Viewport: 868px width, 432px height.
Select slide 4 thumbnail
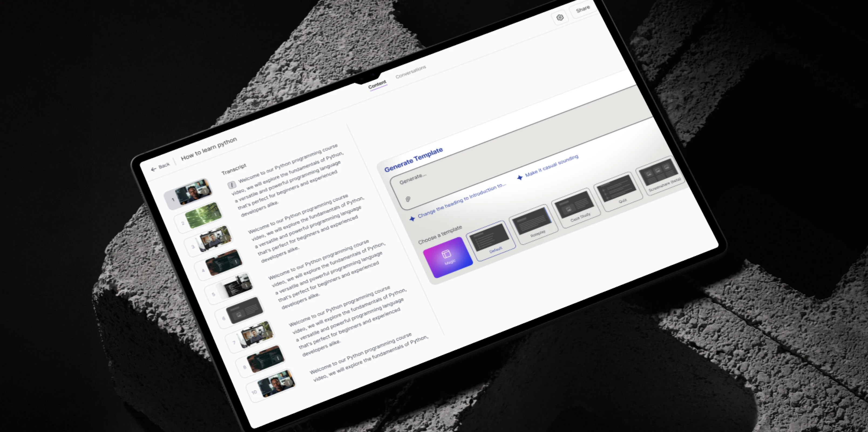[224, 262]
